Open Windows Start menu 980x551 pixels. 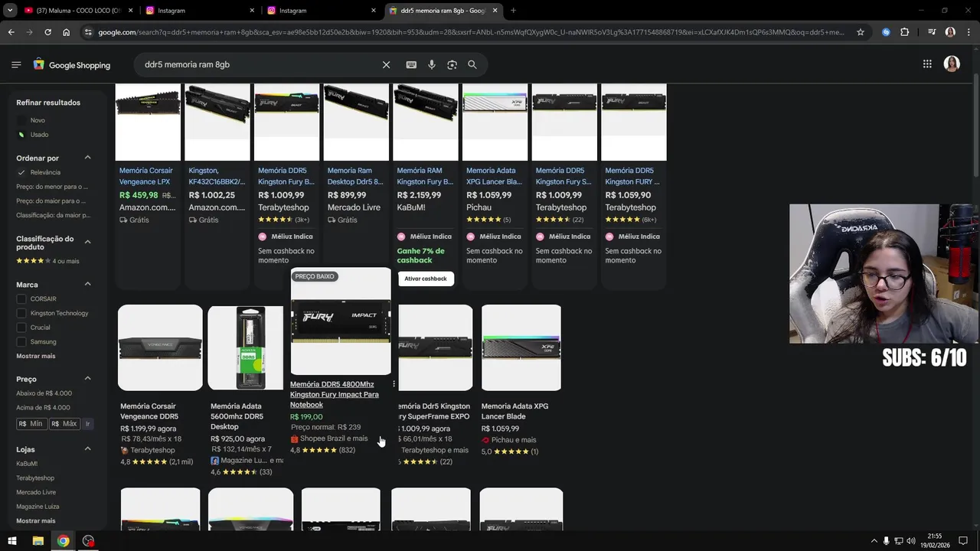tap(11, 541)
